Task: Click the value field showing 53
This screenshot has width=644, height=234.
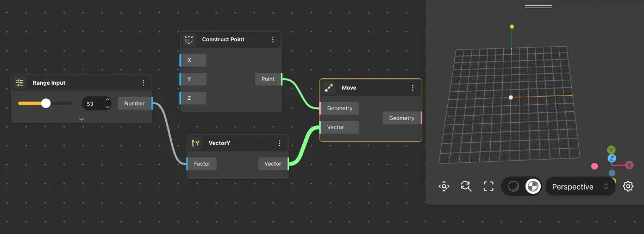Action: (90, 103)
